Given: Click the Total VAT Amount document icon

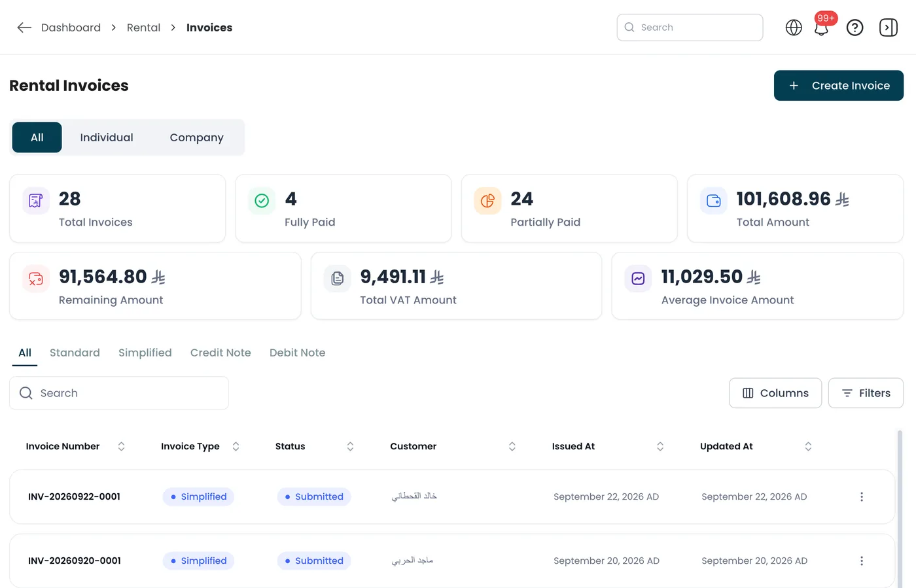Looking at the screenshot, I should point(337,279).
